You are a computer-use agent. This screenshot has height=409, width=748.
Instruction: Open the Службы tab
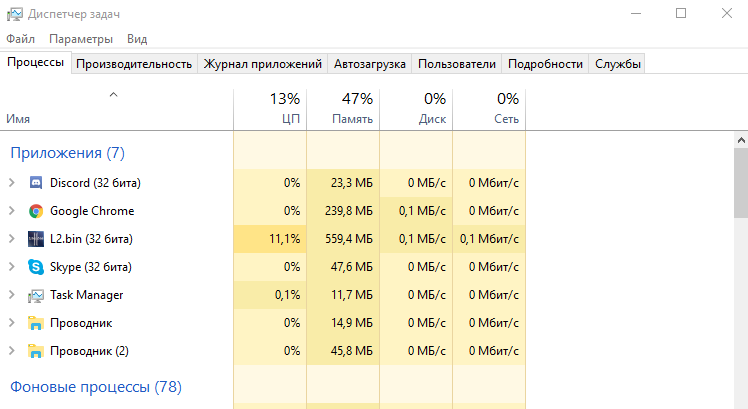point(617,64)
